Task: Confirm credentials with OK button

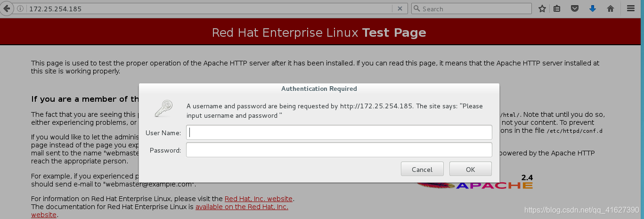Action: (x=471, y=169)
